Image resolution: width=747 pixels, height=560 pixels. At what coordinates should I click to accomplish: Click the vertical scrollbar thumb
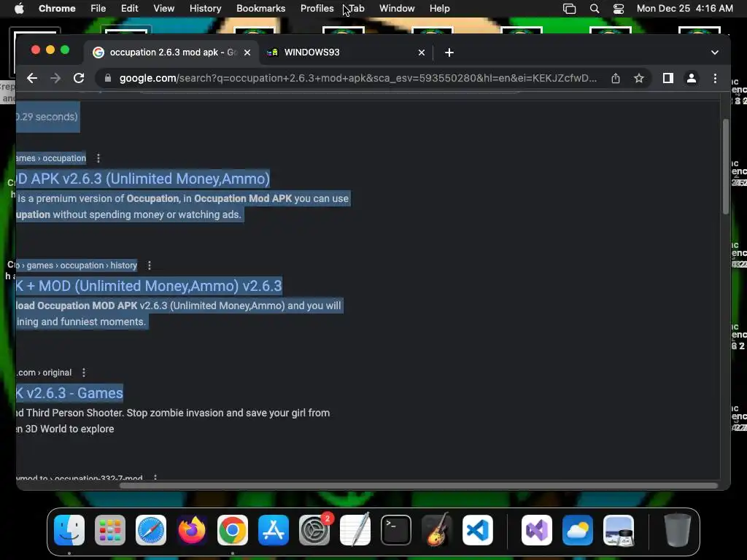point(726,167)
